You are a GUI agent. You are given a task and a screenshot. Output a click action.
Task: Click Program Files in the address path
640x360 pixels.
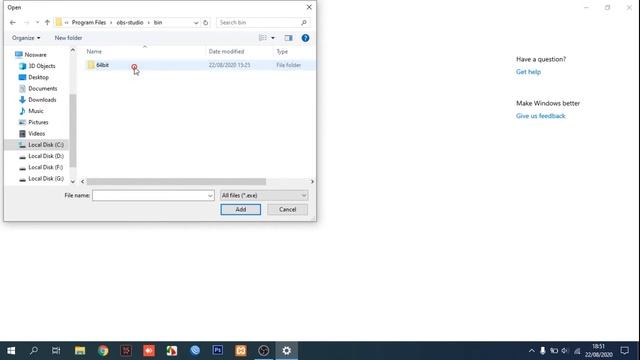[89, 22]
